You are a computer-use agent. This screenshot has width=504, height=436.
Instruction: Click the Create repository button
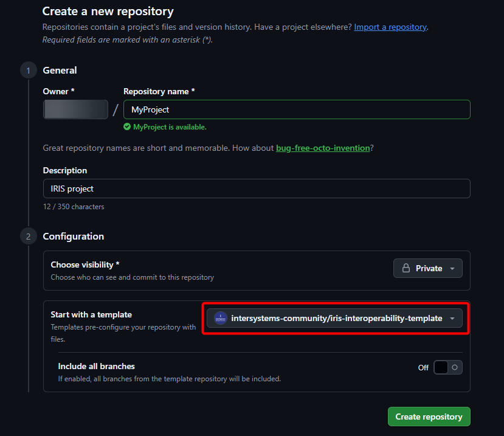(429, 417)
